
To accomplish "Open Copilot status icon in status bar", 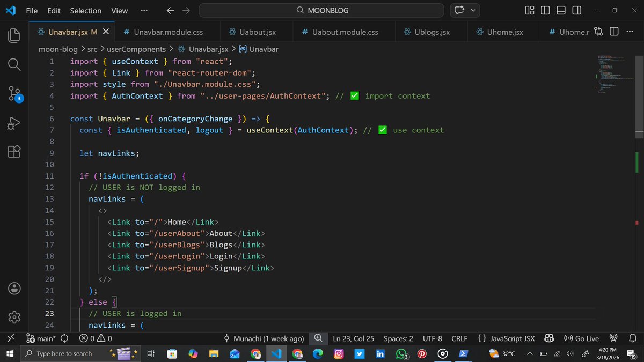I will 549,338.
